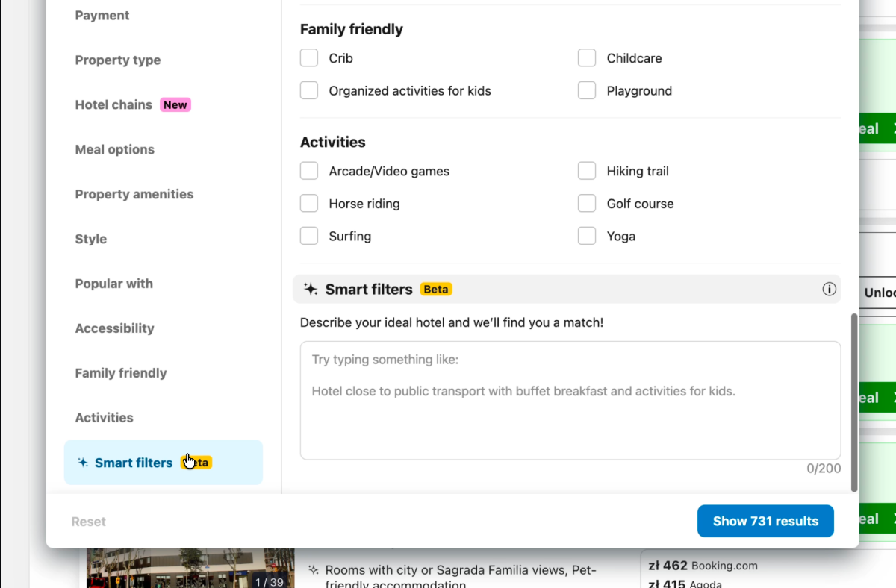Enable the Crib checkbox
This screenshot has width=896, height=588.
309,58
